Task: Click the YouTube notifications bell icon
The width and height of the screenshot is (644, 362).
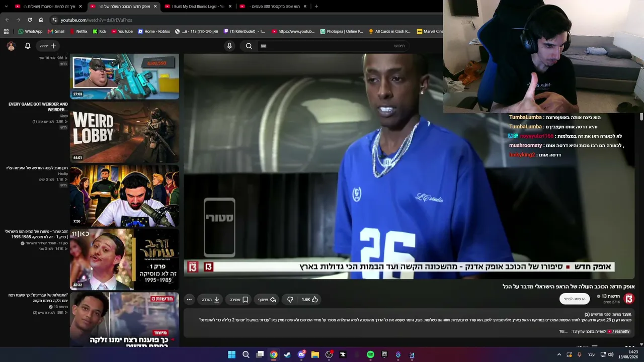Action: (x=28, y=46)
